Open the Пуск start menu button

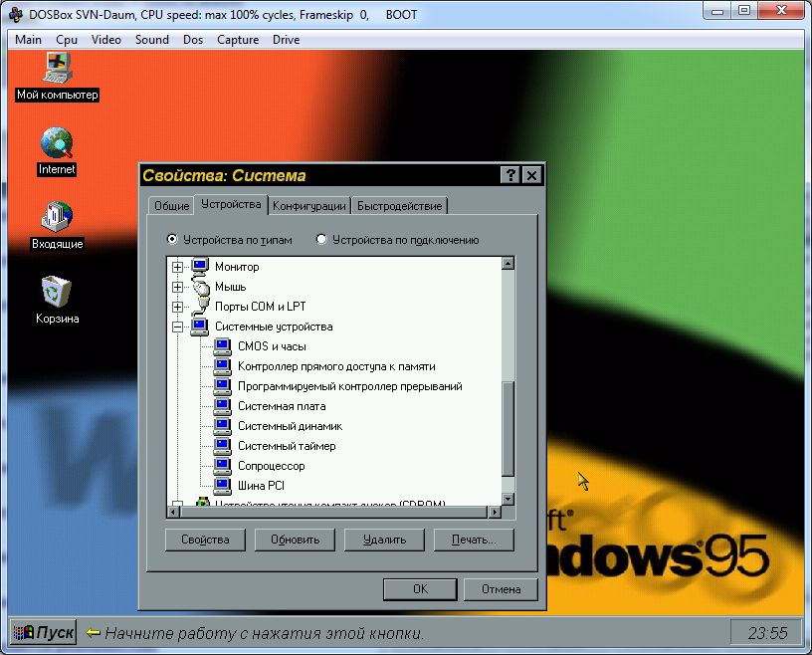tap(44, 633)
